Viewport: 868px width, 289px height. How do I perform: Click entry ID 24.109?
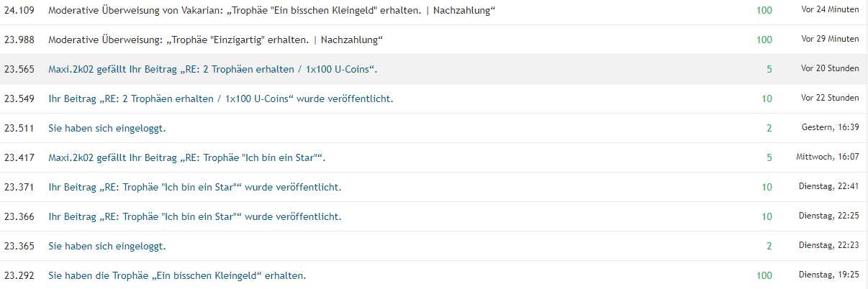click(x=19, y=11)
